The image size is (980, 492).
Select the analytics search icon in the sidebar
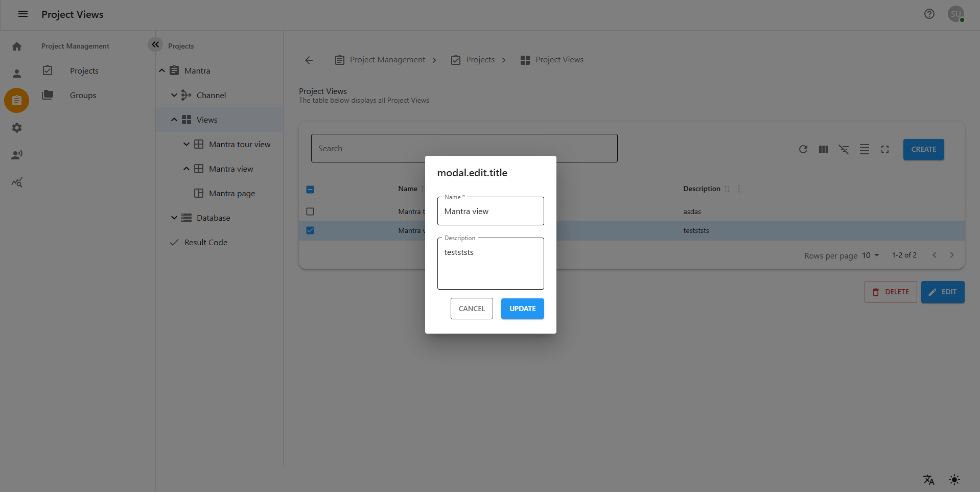point(16,182)
